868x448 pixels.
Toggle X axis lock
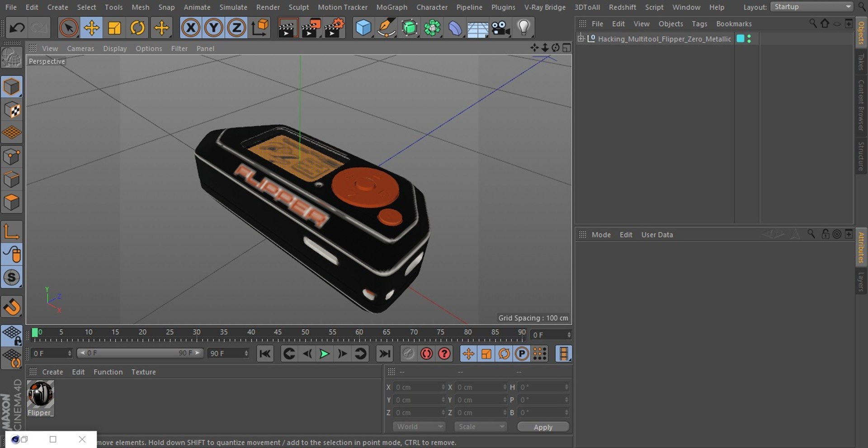tap(191, 28)
